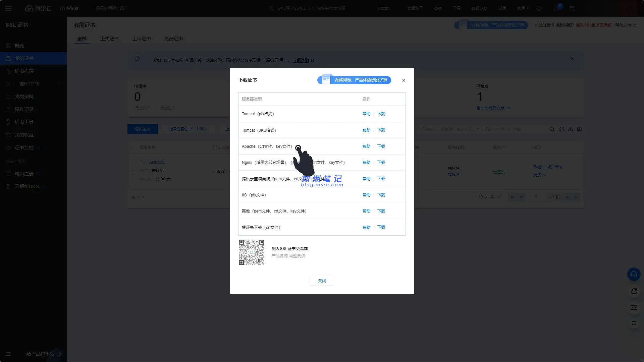Screen dimensions: 644x362
Task: Click the SSL证书交流群 QR code
Action: pos(252,252)
